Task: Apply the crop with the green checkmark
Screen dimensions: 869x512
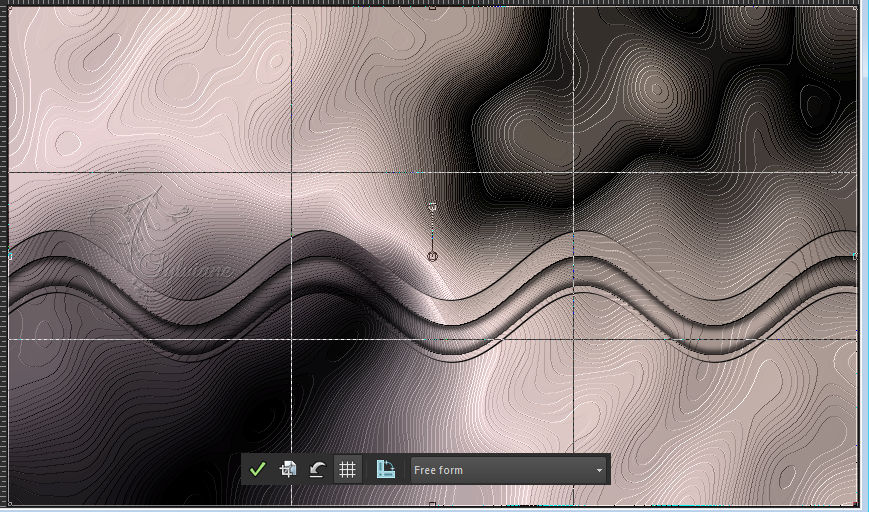Action: click(x=257, y=470)
